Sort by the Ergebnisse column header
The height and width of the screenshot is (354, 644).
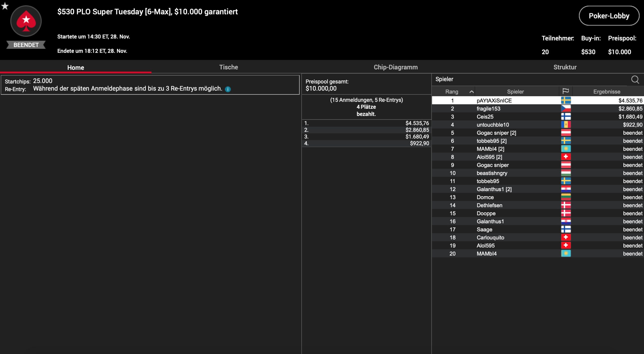[607, 92]
